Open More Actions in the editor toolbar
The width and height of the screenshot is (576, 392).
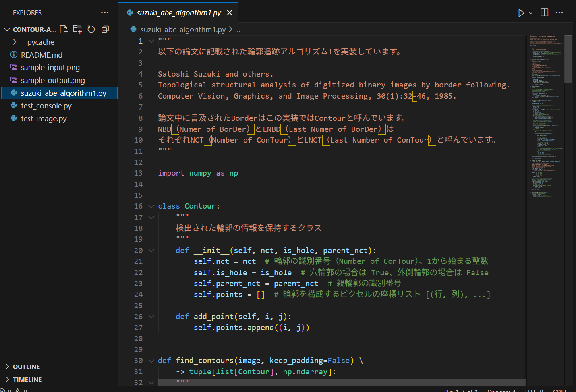point(559,12)
